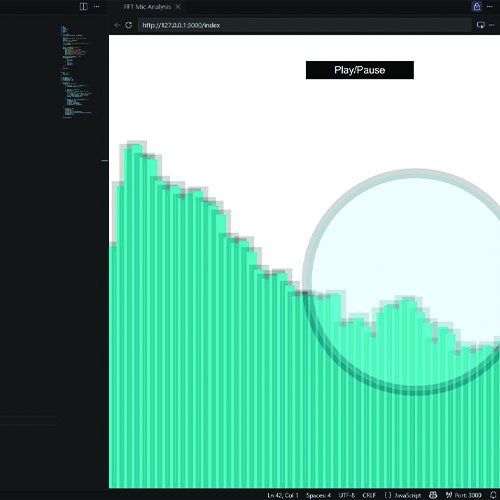Screen dimensions: 500x500
Task: Click the Play/Pause button
Action: pos(360,70)
